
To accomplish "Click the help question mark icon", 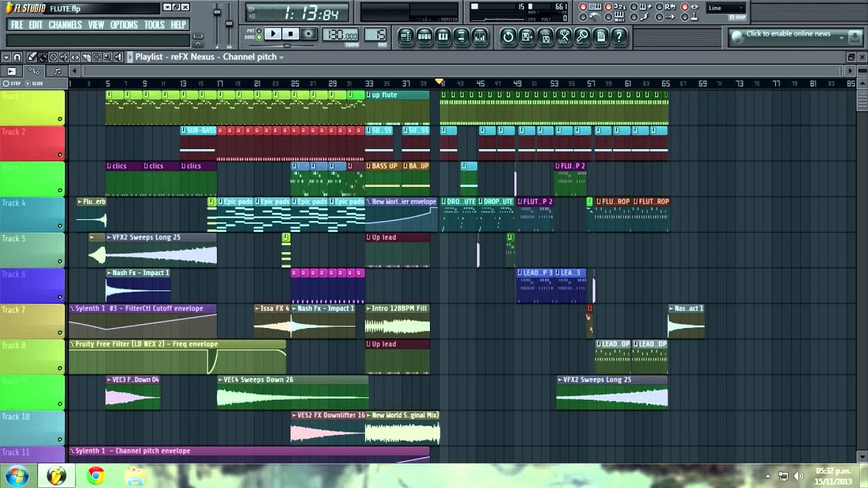I will [x=618, y=37].
